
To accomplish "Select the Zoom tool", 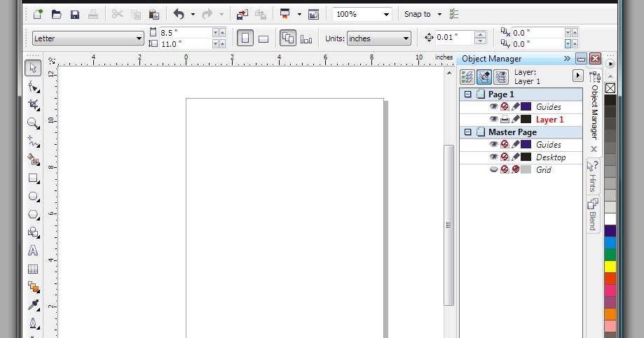I will point(33,122).
